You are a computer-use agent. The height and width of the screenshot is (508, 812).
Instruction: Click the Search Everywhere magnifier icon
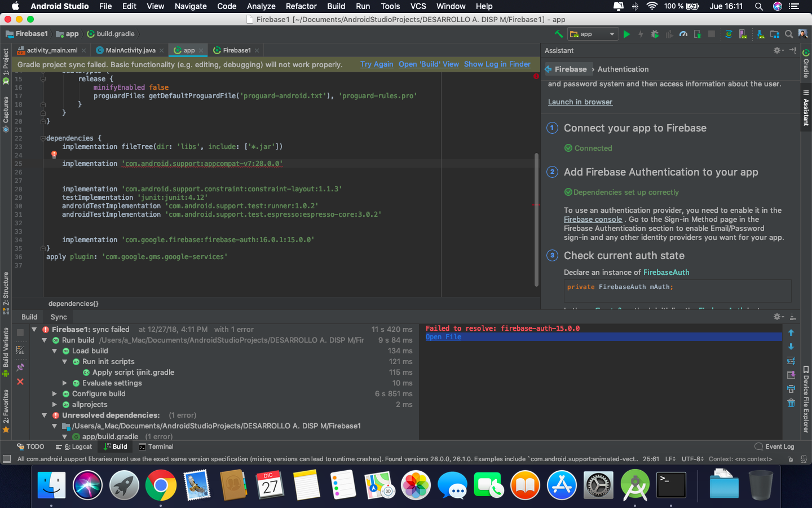pyautogui.click(x=789, y=34)
